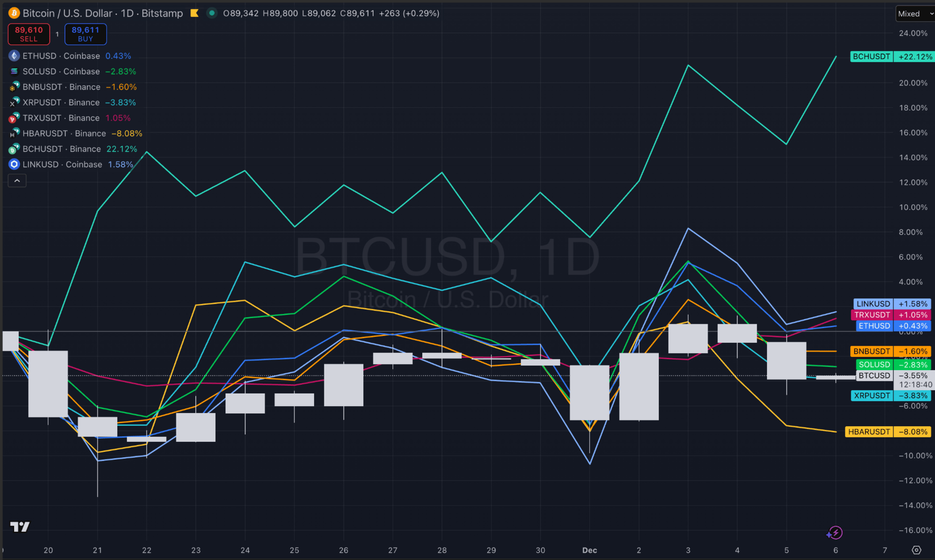Click the TradingView logo in bottom left
The image size is (935, 560).
[x=20, y=526]
